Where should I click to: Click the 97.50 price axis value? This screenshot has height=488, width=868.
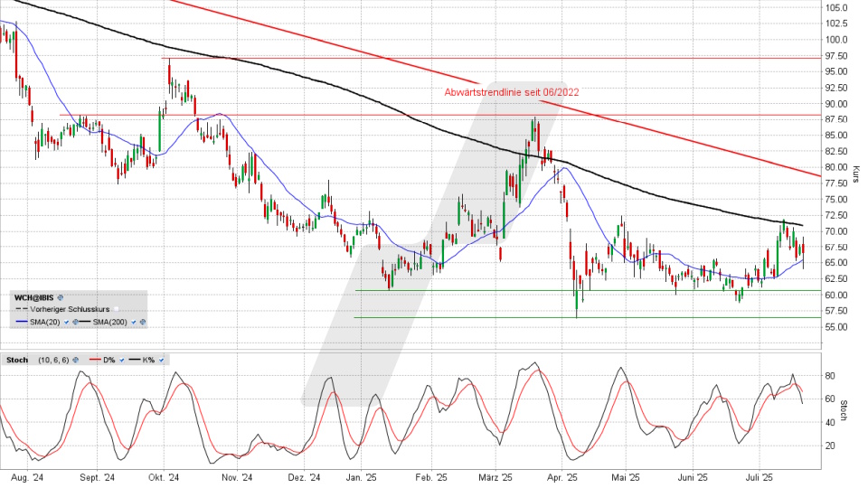coord(836,56)
